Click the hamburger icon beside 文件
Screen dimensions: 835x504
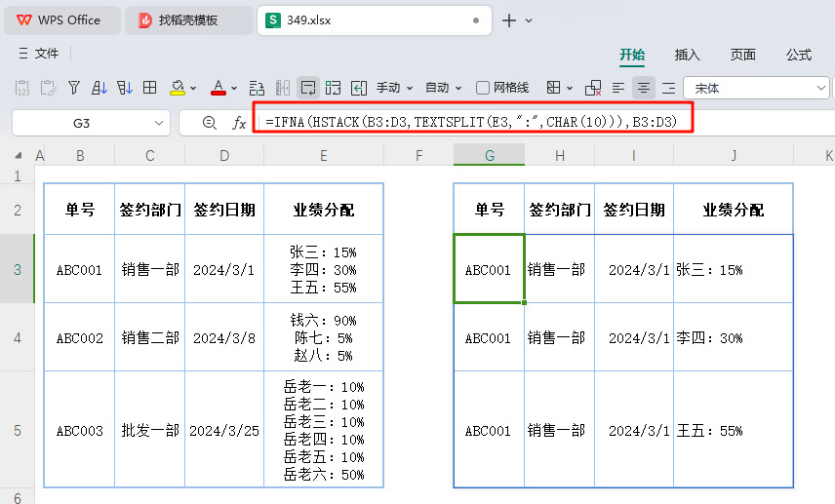point(23,54)
